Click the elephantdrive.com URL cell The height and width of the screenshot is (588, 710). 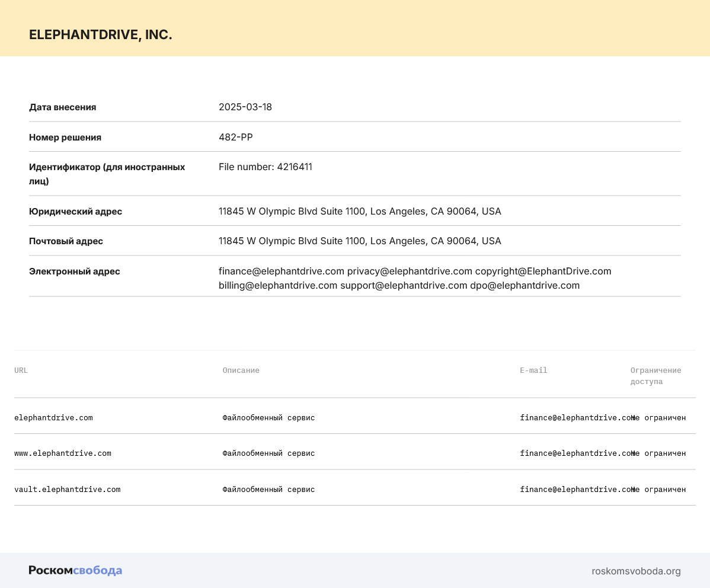pyautogui.click(x=53, y=418)
